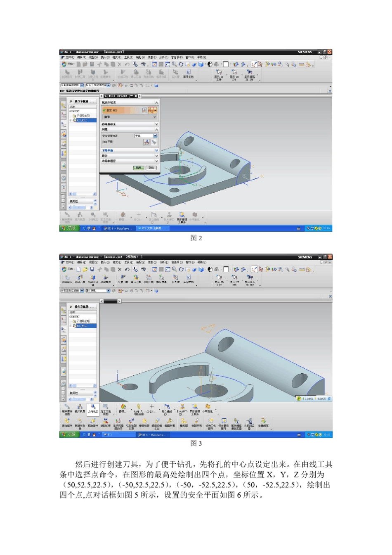The width and height of the screenshot is (392, 555).
Task: Open 平面 clearance option dropdown in Mill Orient
Action: pyautogui.click(x=155, y=136)
